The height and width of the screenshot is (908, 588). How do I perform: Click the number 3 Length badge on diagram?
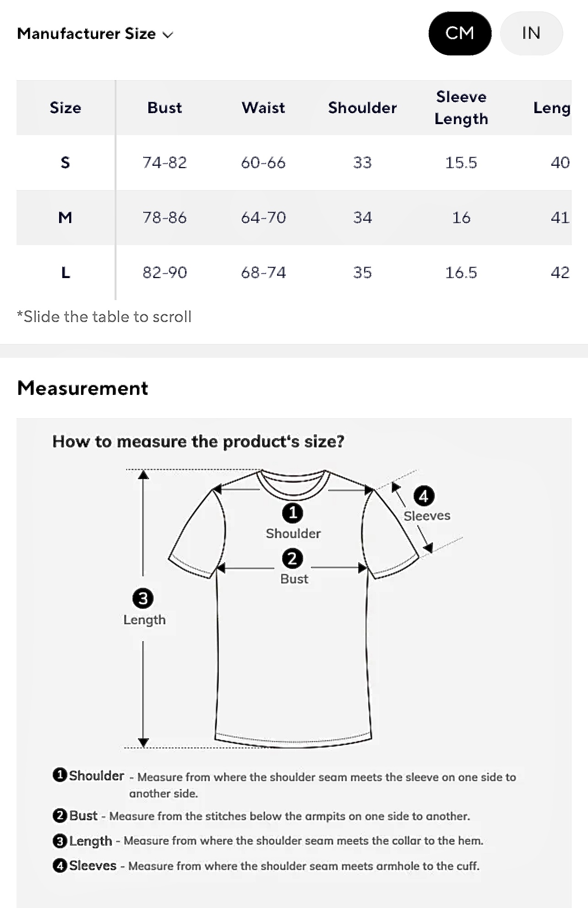pos(143,598)
